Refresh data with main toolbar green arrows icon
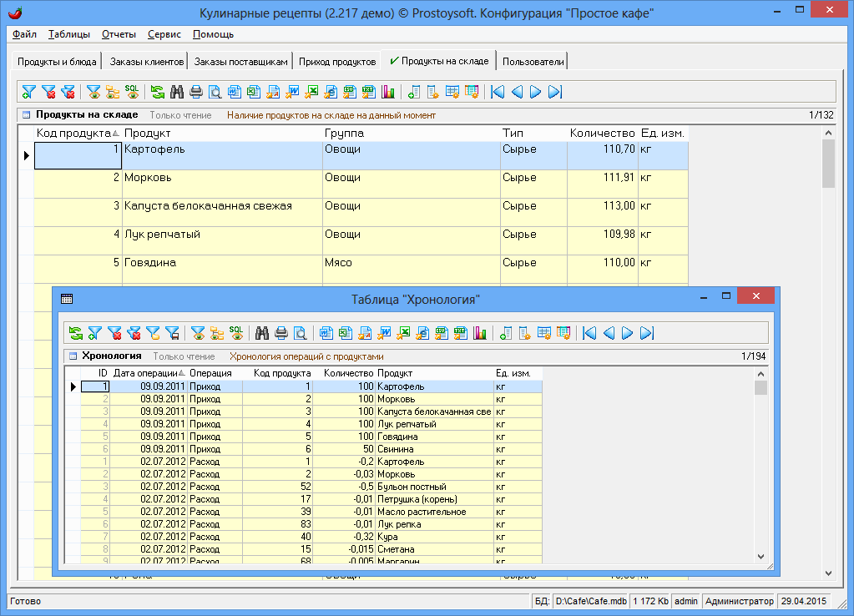Viewport: 854px width, 616px height. 157,92
